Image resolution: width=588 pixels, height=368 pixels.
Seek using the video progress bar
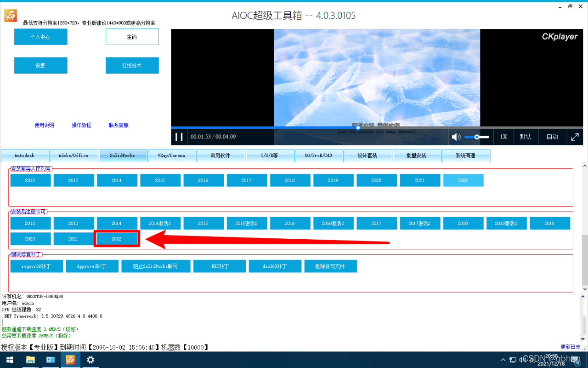click(x=377, y=127)
